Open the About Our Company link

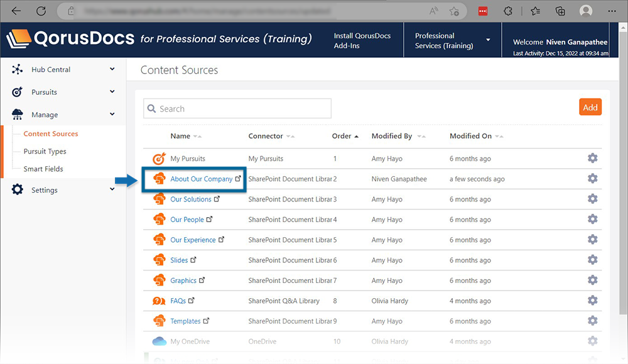tap(201, 179)
